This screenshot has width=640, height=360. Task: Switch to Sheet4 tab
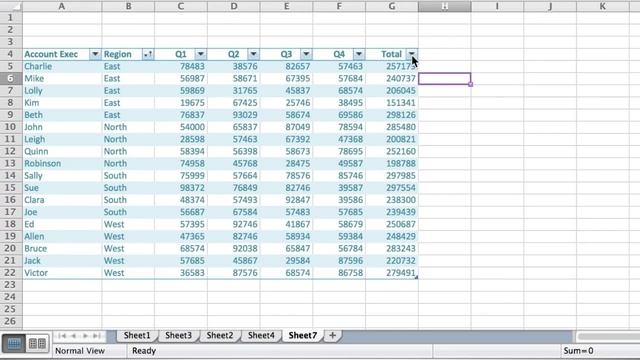[x=261, y=335]
